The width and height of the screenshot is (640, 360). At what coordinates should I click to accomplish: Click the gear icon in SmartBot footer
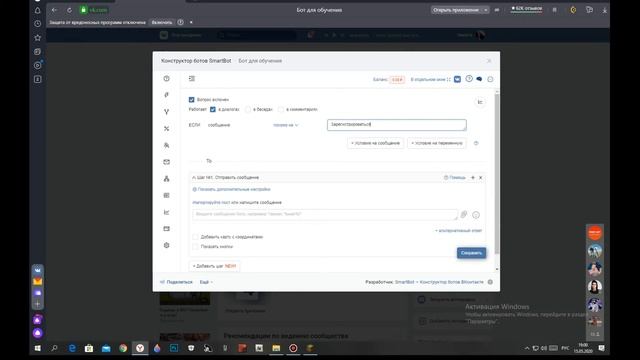pos(490,282)
